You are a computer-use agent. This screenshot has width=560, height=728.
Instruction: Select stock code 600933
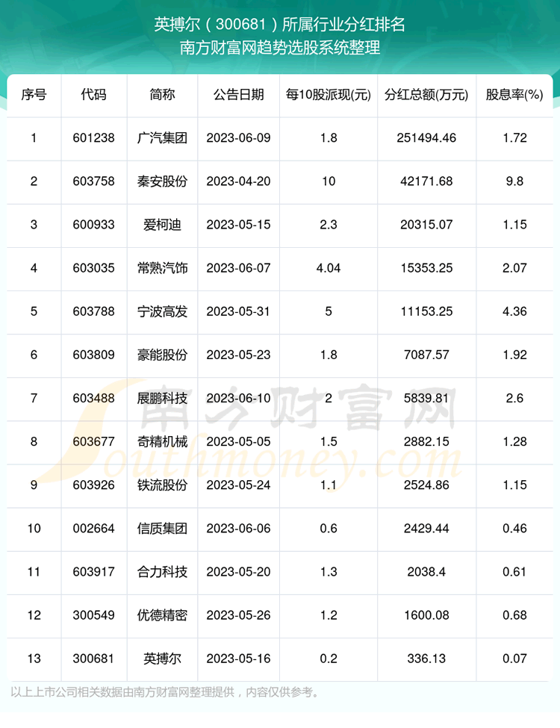pos(94,225)
